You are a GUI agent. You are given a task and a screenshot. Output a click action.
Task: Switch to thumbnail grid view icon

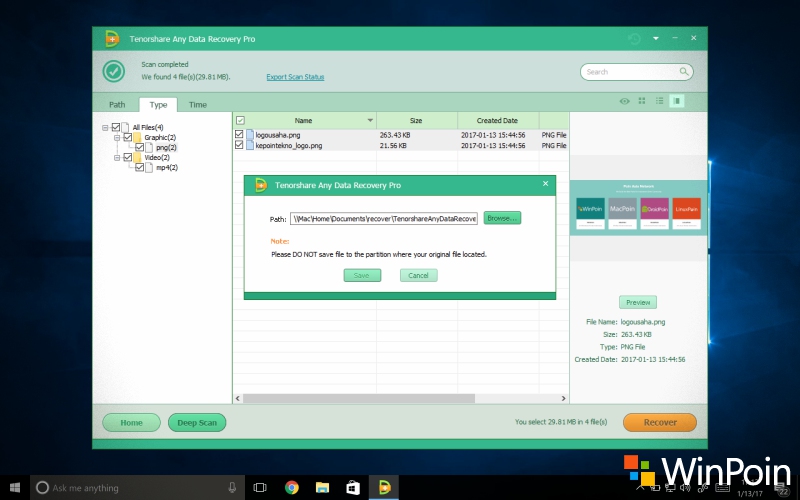642,101
